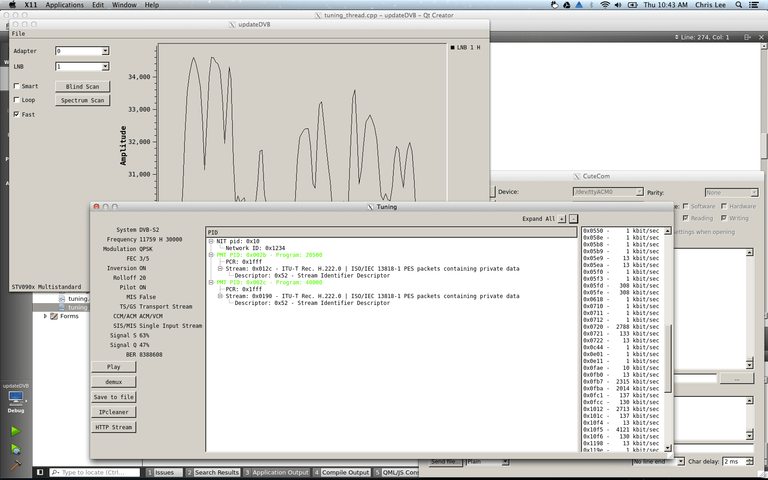The width and height of the screenshot is (768, 480).
Task: Uncheck the Fast checkbox
Action: [x=17, y=114]
